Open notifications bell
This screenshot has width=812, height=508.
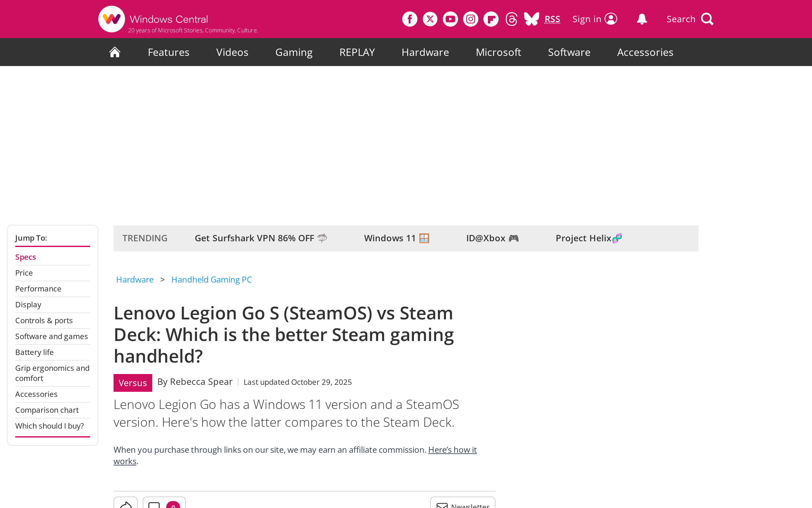tap(642, 19)
